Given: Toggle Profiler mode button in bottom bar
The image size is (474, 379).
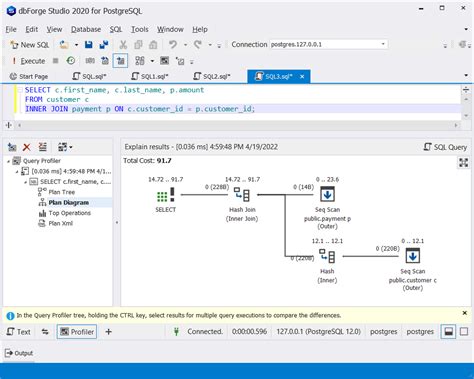Looking at the screenshot, I should coord(77,332).
